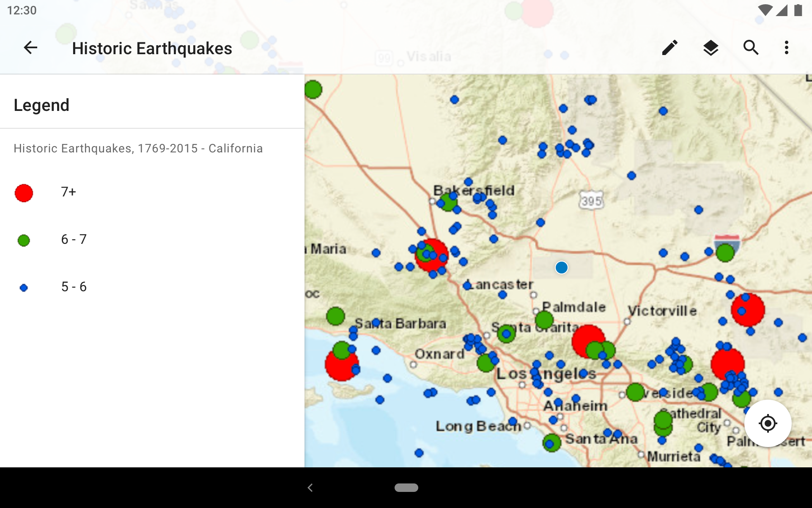812x508 pixels.
Task: Tap the green circle north of Santa Barbara
Action: (335, 316)
